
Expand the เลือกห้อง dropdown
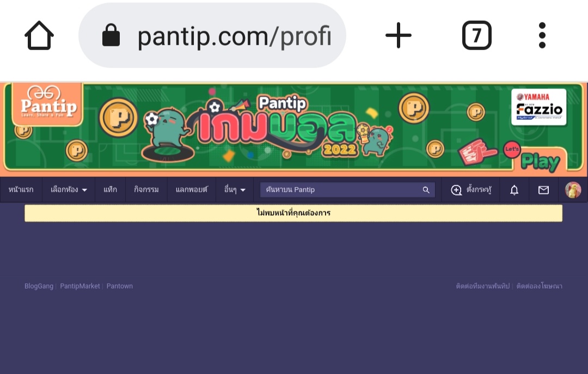tap(69, 190)
